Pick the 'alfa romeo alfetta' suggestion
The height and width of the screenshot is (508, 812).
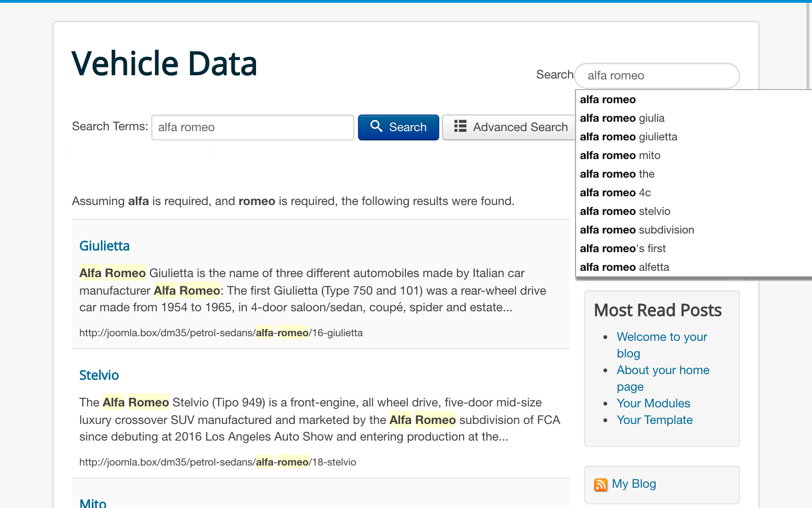pos(624,267)
